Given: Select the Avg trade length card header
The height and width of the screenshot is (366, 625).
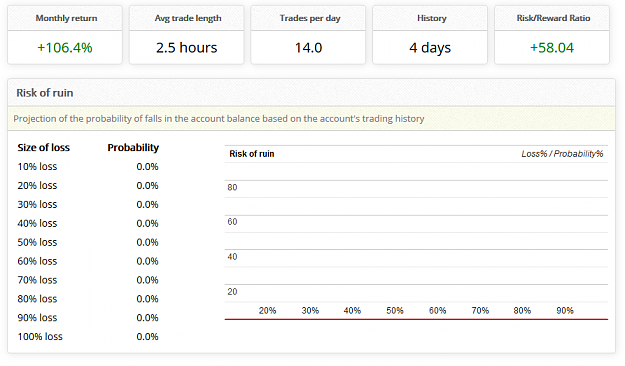Looking at the screenshot, I should pyautogui.click(x=187, y=18).
